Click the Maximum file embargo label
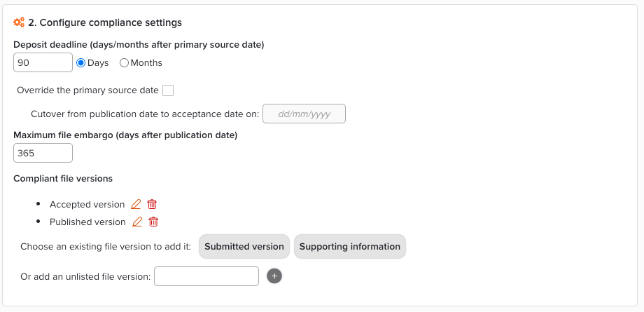The height and width of the screenshot is (312, 644). pyautogui.click(x=125, y=135)
